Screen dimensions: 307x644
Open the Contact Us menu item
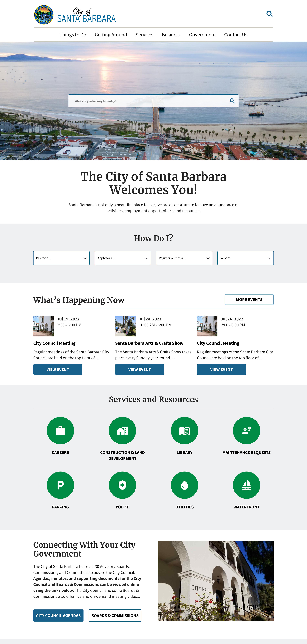pyautogui.click(x=236, y=35)
